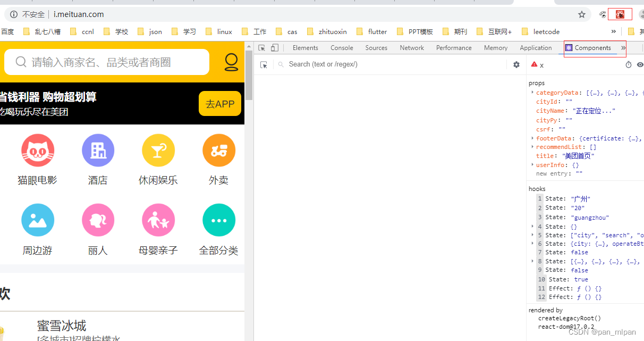Expand hook 8 State array

click(532, 261)
